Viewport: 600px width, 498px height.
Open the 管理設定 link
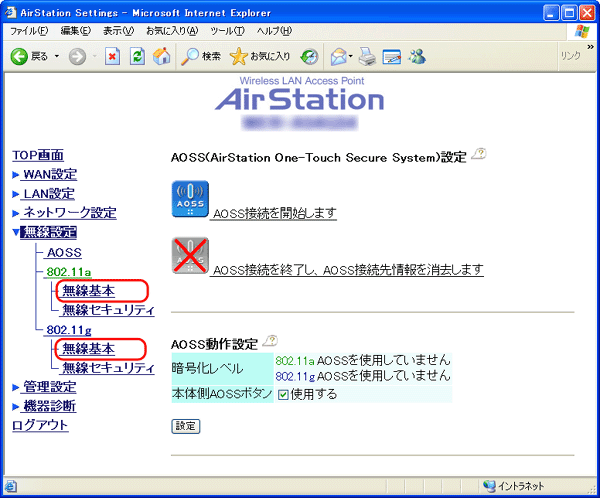49,387
